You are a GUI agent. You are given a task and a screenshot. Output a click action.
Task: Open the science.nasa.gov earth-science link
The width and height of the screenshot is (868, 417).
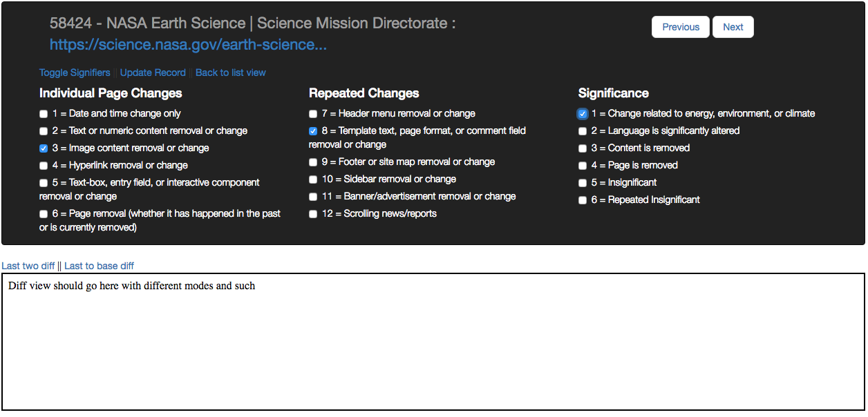coord(188,45)
